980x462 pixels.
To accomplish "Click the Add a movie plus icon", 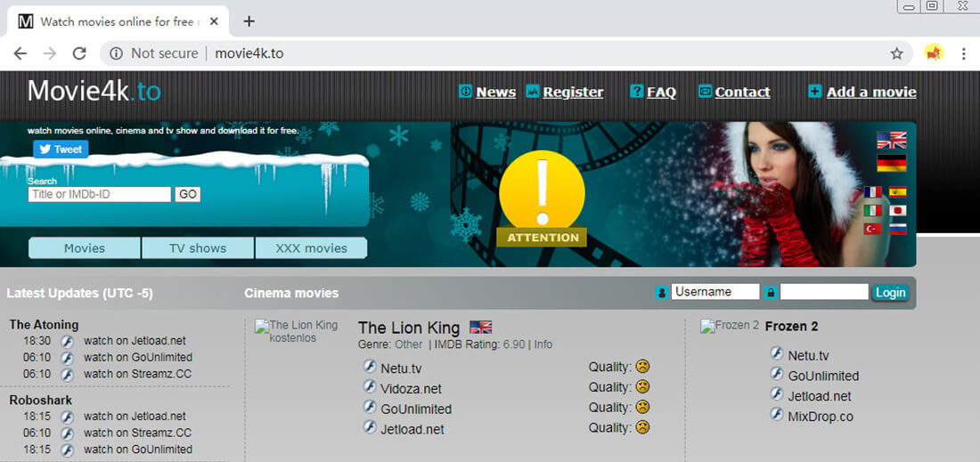I will [814, 91].
